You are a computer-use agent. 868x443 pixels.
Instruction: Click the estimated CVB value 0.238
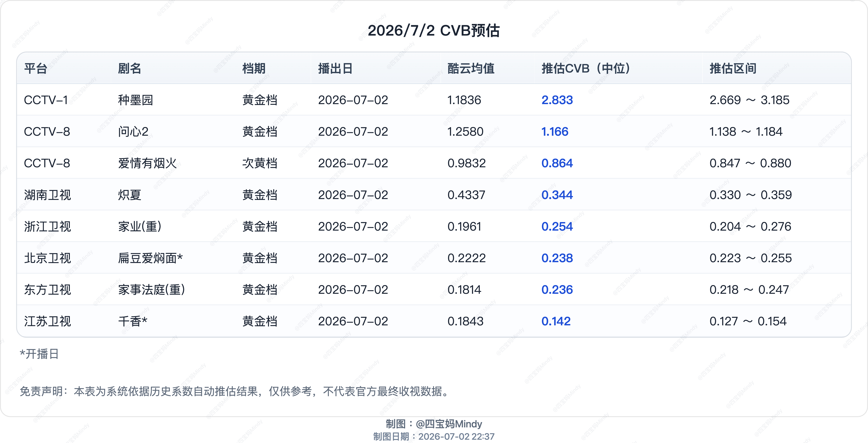[x=557, y=258]
